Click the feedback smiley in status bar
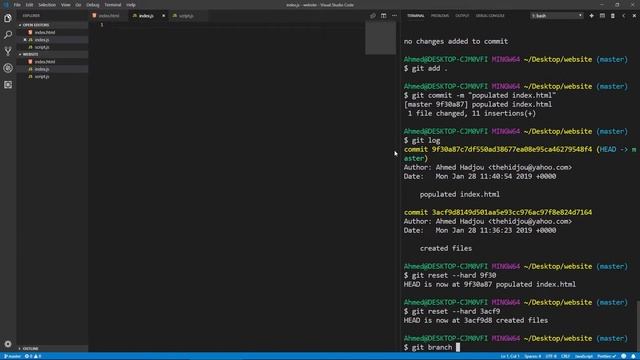Viewport: 640px width, 360px height. [624, 356]
